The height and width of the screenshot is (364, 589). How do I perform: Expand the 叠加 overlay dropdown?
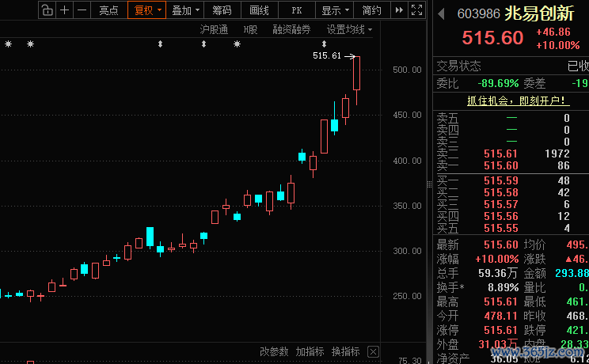point(185,10)
